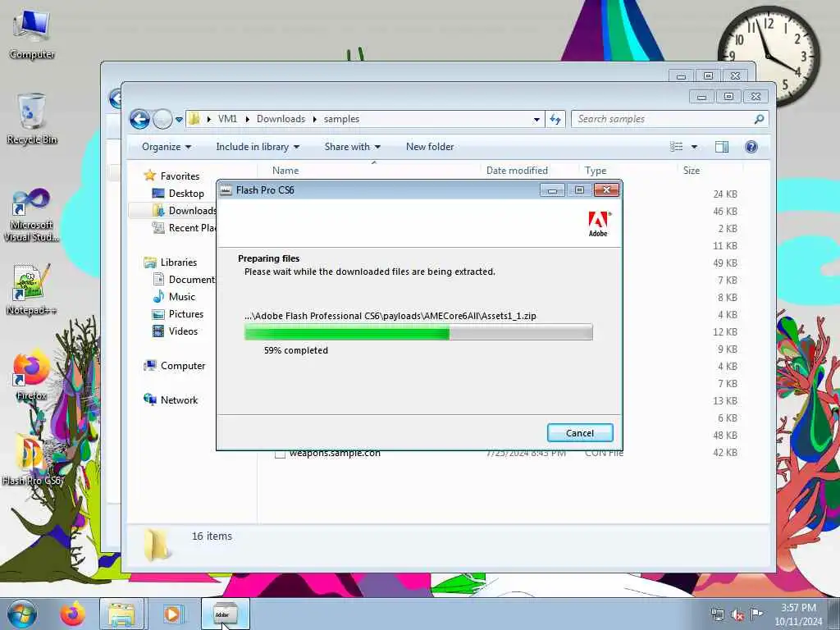Open the Action Center flag icon
Viewport: 840px width, 630px height.
(x=756, y=614)
